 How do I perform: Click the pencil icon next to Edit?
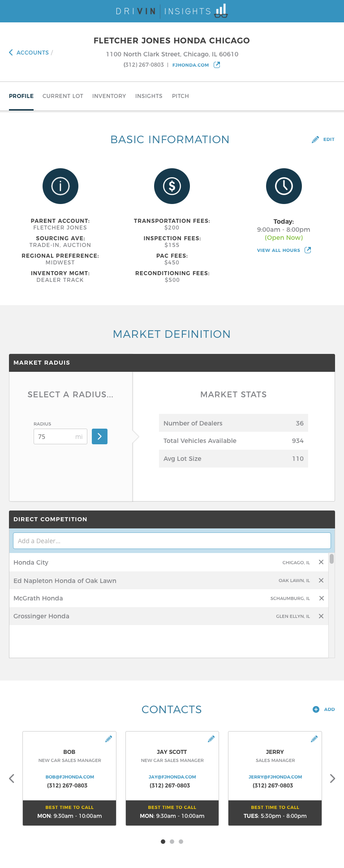click(315, 140)
